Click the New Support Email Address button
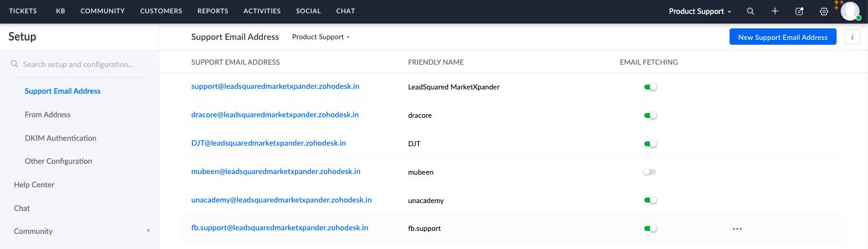Image resolution: width=868 pixels, height=249 pixels. click(783, 37)
